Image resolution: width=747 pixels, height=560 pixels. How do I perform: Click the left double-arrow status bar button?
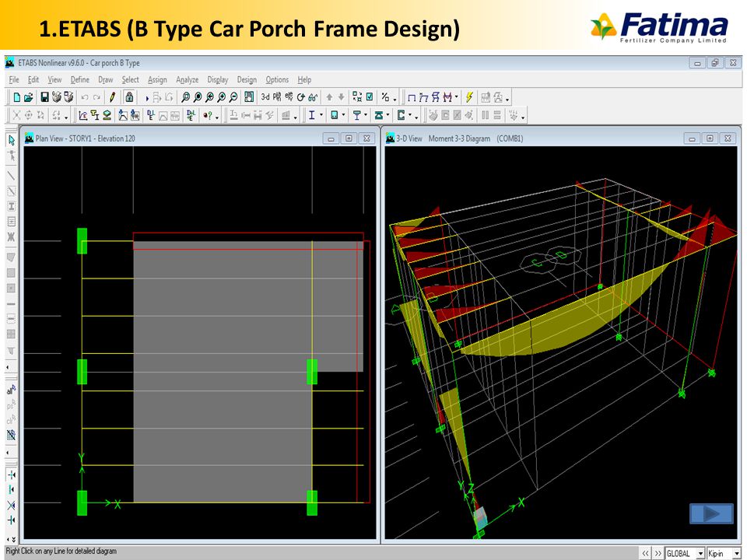[x=646, y=553]
